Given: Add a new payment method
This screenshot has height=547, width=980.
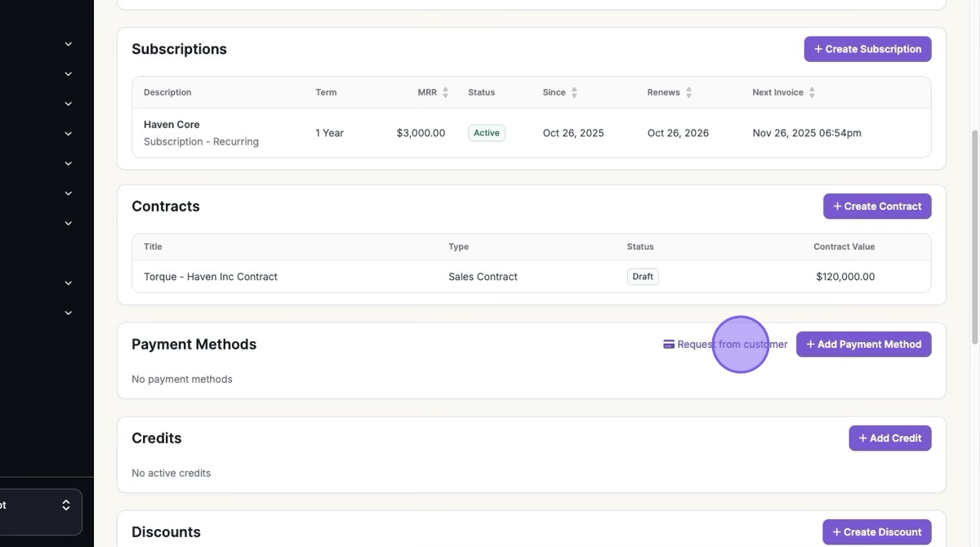Looking at the screenshot, I should click(x=863, y=345).
